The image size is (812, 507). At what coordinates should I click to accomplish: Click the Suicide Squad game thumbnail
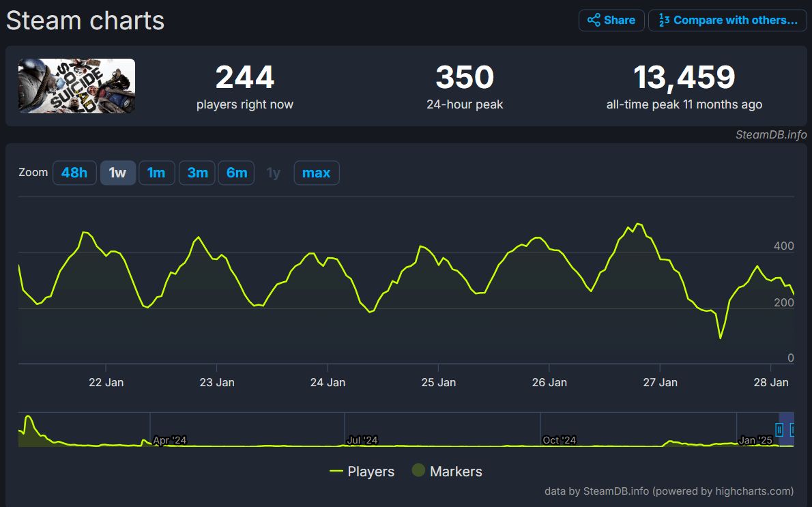click(76, 86)
